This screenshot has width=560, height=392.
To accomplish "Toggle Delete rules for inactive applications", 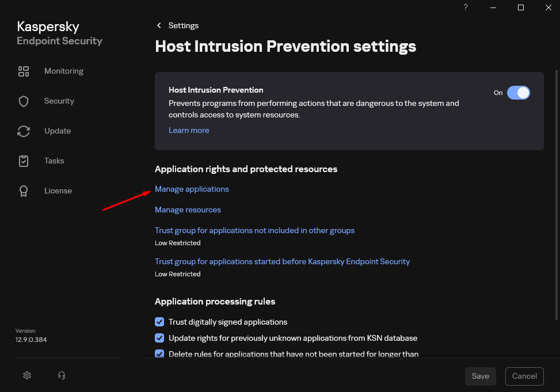I will [159, 354].
